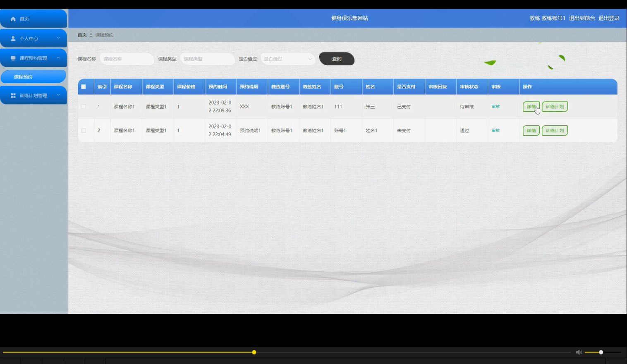Expand the 训练计划管理 menu chevron
627x364 pixels.
point(58,95)
